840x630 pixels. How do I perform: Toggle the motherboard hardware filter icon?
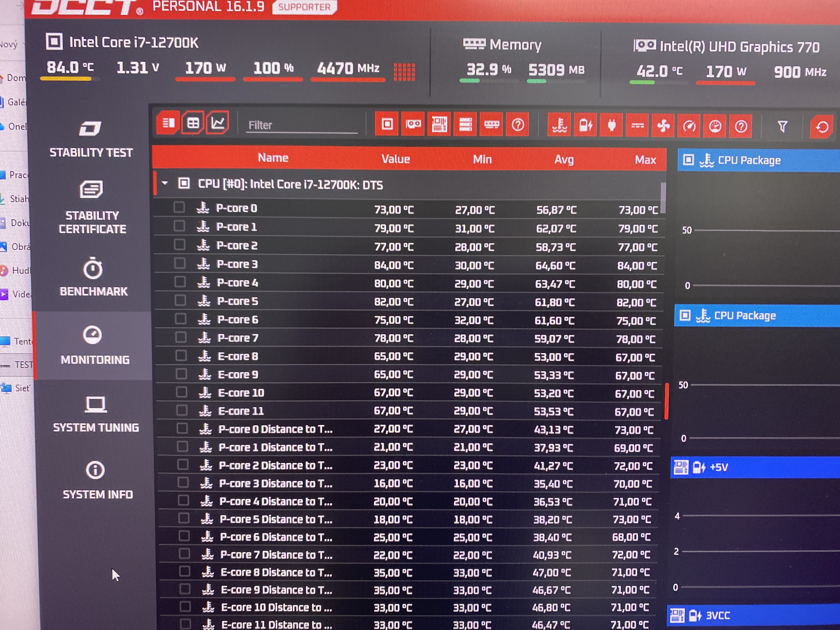click(x=439, y=124)
